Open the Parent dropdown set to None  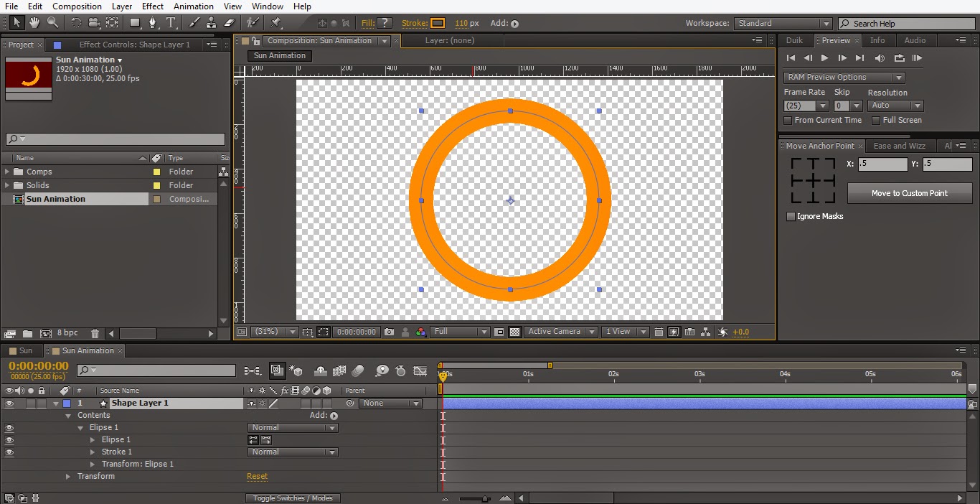pos(390,403)
